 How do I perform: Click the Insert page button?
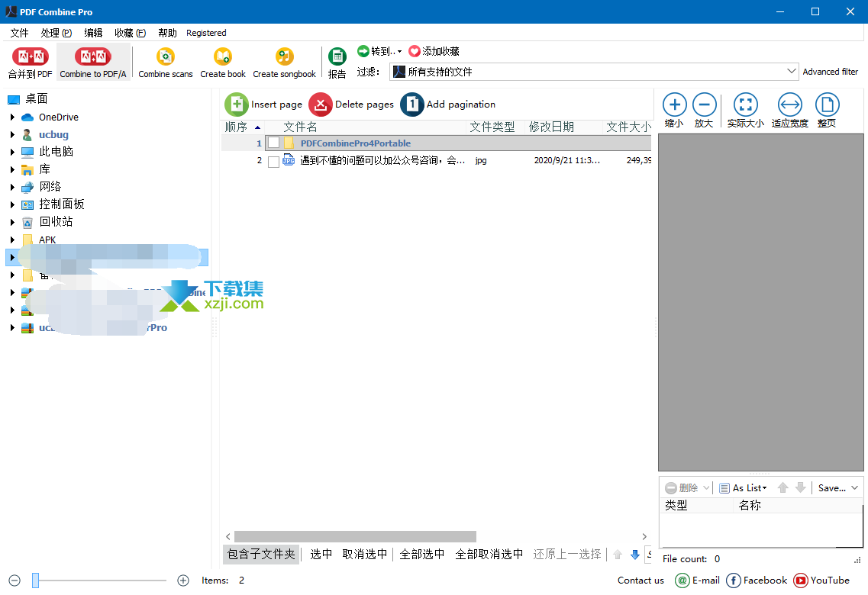[263, 105]
